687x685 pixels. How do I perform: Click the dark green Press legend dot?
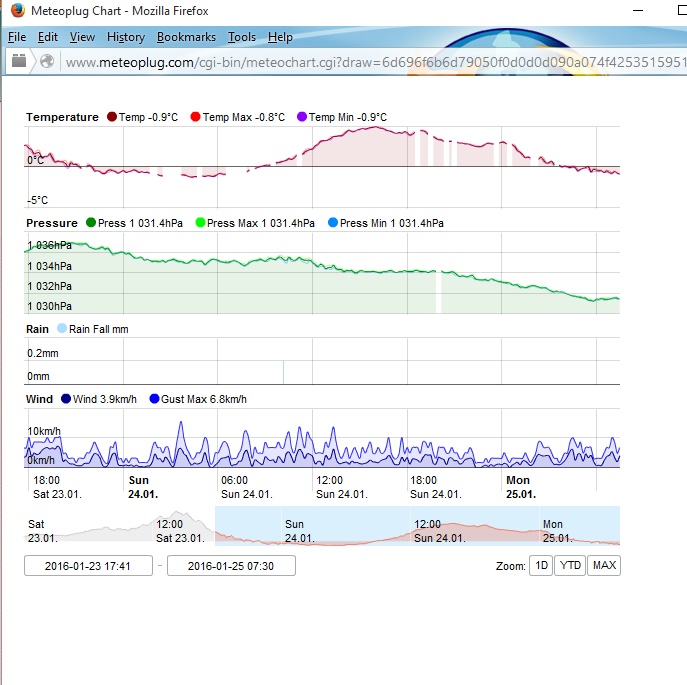[91, 223]
